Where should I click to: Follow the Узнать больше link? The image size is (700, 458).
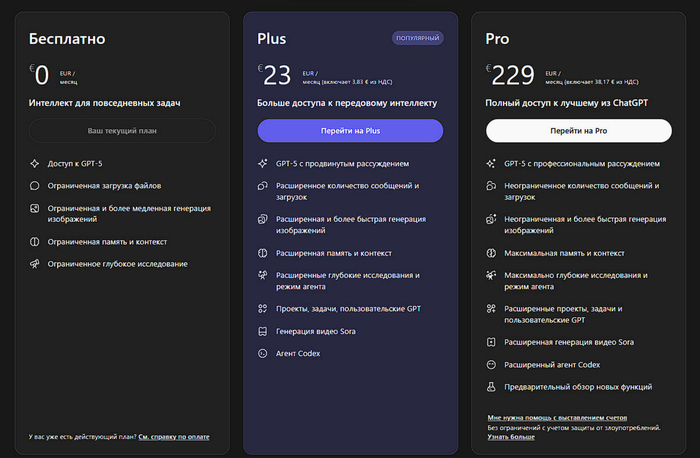click(x=511, y=437)
